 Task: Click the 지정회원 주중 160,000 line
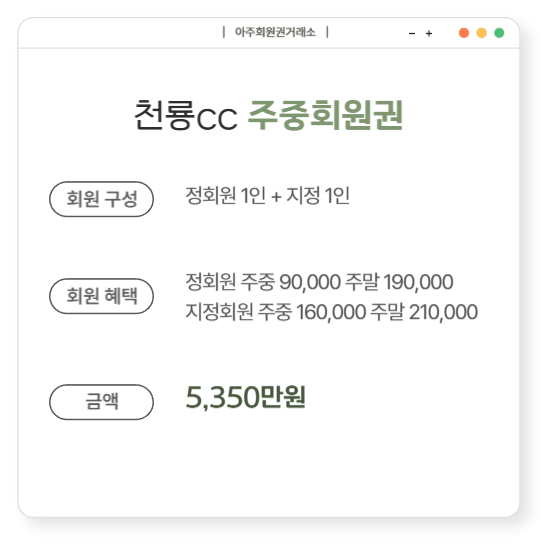(331, 311)
